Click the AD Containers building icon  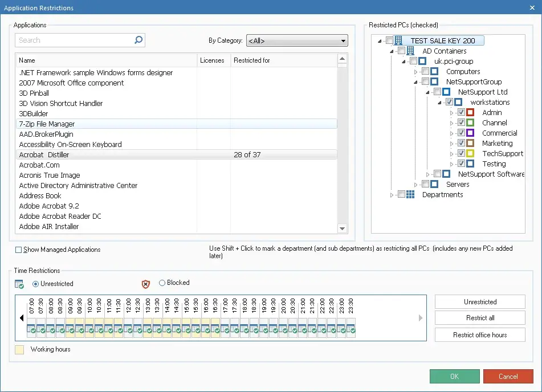click(410, 51)
